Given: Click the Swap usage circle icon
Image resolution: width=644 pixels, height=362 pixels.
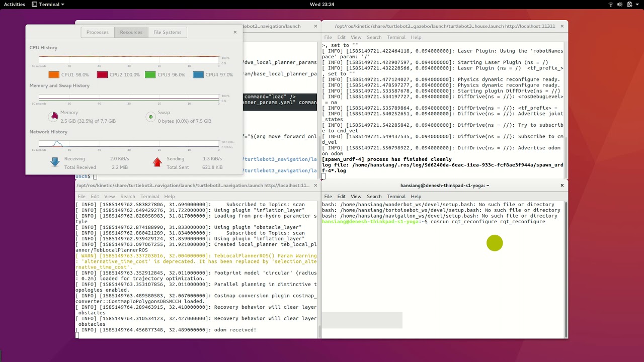Looking at the screenshot, I should (150, 117).
